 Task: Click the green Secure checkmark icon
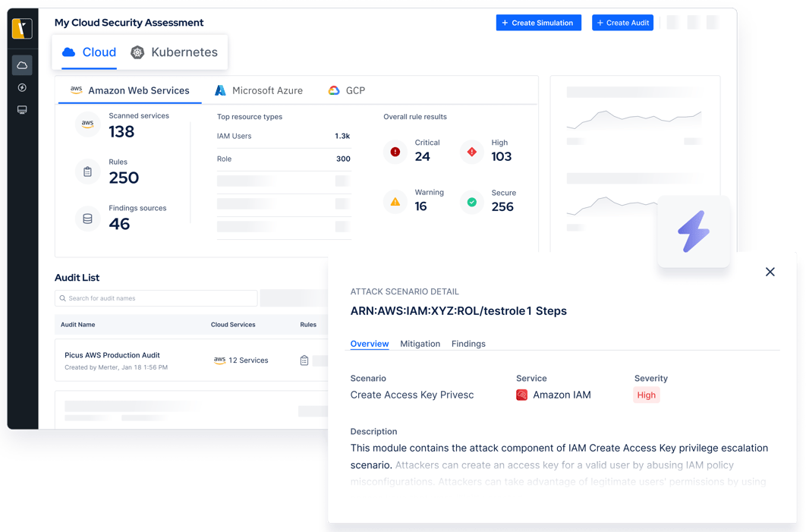point(471,202)
